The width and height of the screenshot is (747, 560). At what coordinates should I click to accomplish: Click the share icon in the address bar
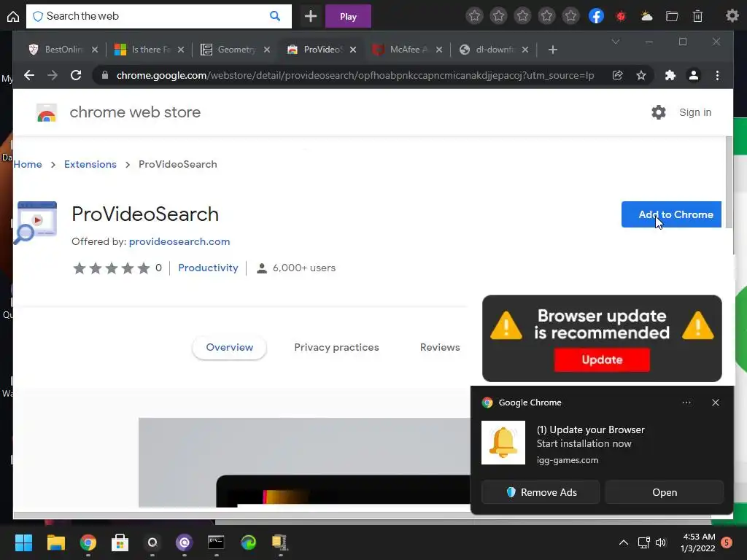point(617,75)
